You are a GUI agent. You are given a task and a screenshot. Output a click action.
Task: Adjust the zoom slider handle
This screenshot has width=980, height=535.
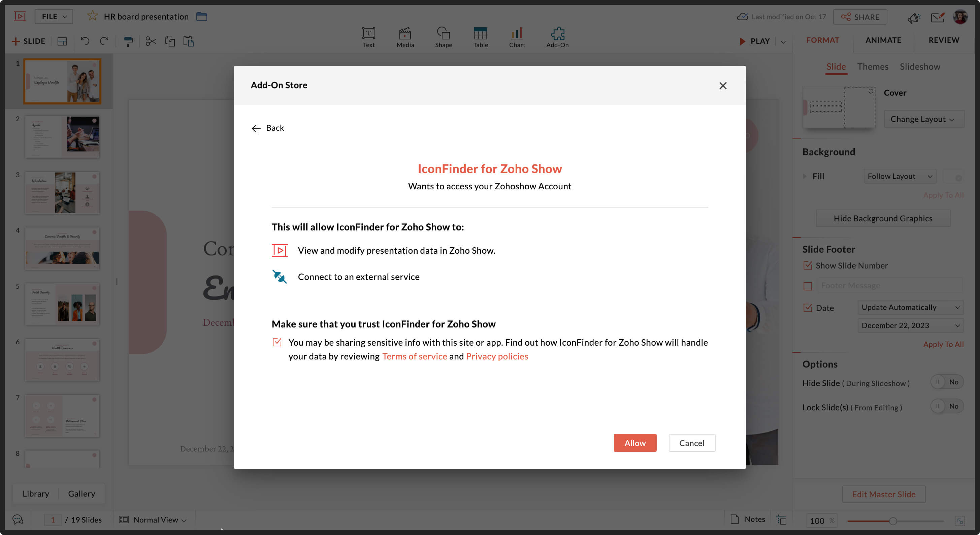coord(892,521)
